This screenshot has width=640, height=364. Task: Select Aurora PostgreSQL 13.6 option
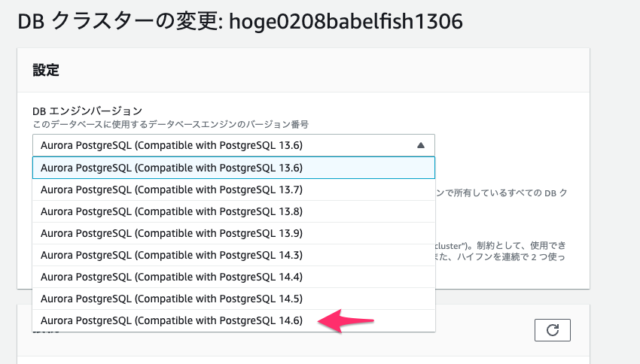pyautogui.click(x=233, y=168)
